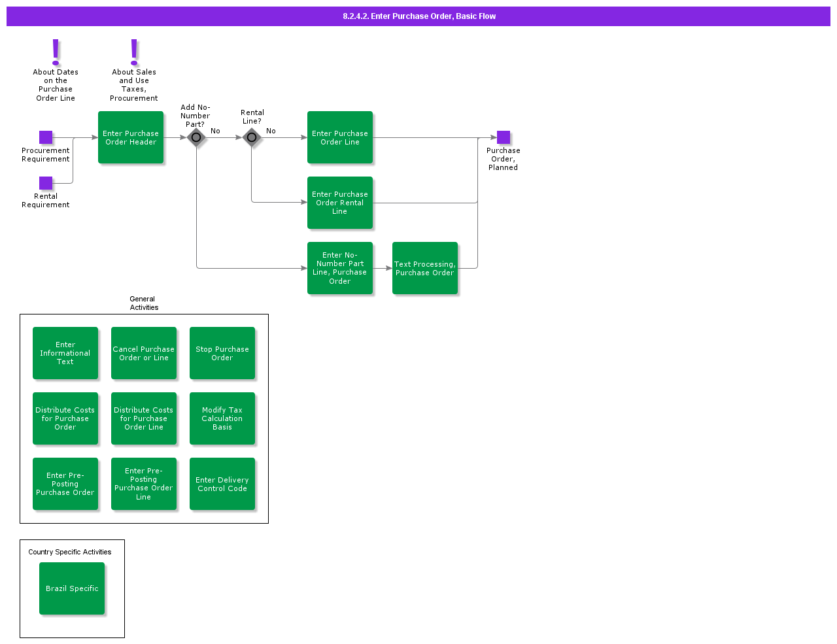
Task: Click Enter Purchase Order Rental Line activity
Action: [x=340, y=203]
